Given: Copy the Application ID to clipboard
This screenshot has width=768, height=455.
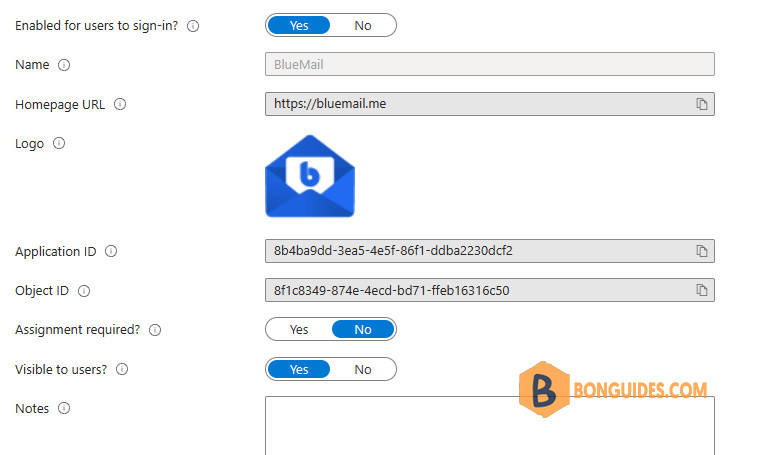Looking at the screenshot, I should 702,251.
